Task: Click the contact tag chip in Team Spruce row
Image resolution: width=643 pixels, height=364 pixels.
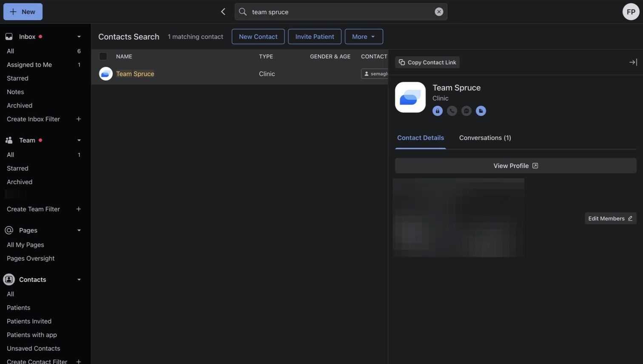Action: pos(375,74)
